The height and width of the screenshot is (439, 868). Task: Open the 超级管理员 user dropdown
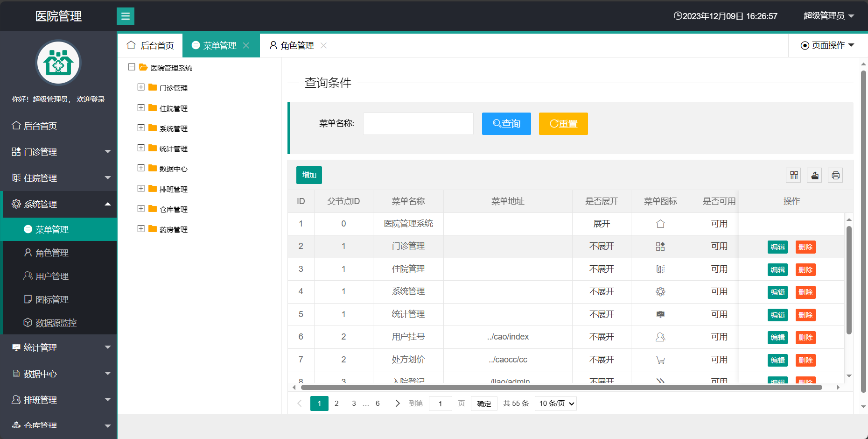click(829, 16)
